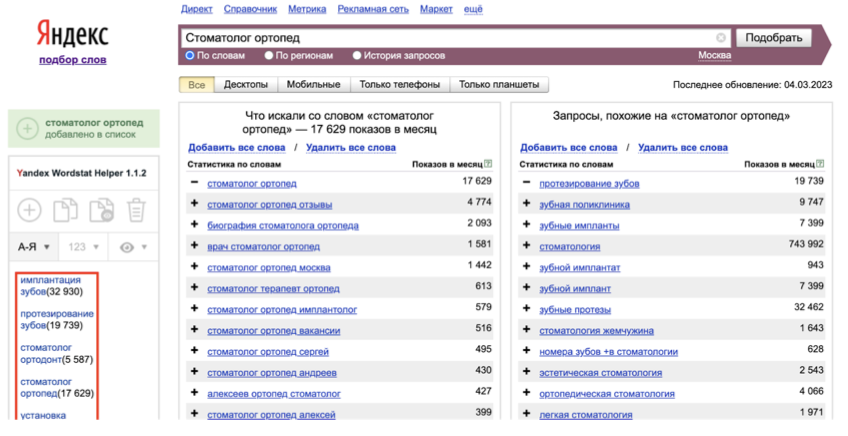Click 'имплантация зубов(32 930)' in helper list
The width and height of the screenshot is (848, 436).
tap(52, 286)
